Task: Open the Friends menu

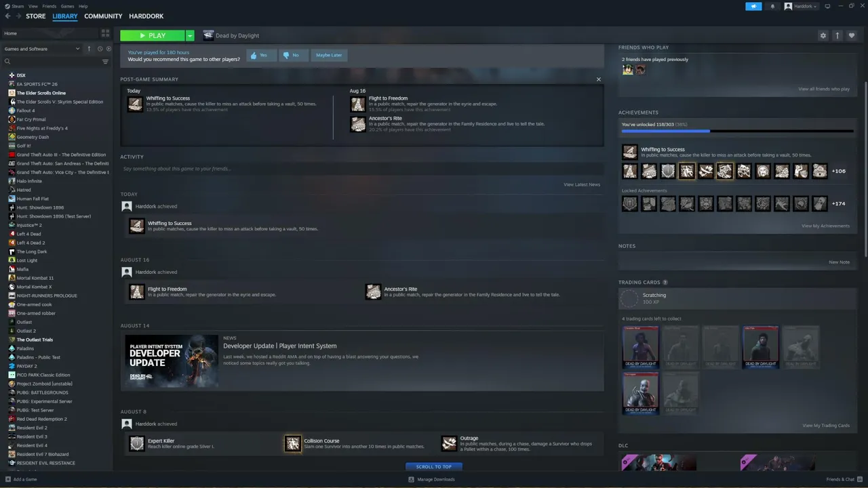Action: pyautogui.click(x=50, y=6)
